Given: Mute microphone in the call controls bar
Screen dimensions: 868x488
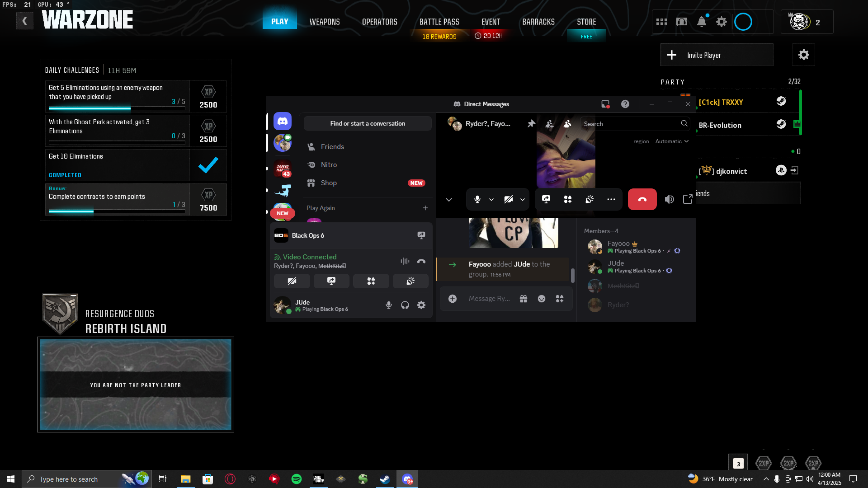Looking at the screenshot, I should pyautogui.click(x=477, y=199).
